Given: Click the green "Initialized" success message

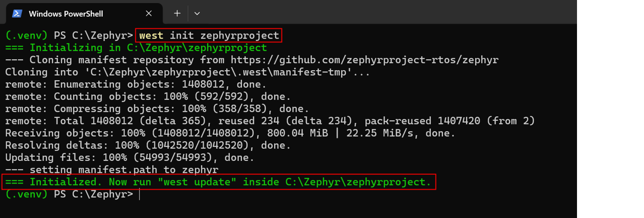Looking at the screenshot, I should click(x=218, y=182).
